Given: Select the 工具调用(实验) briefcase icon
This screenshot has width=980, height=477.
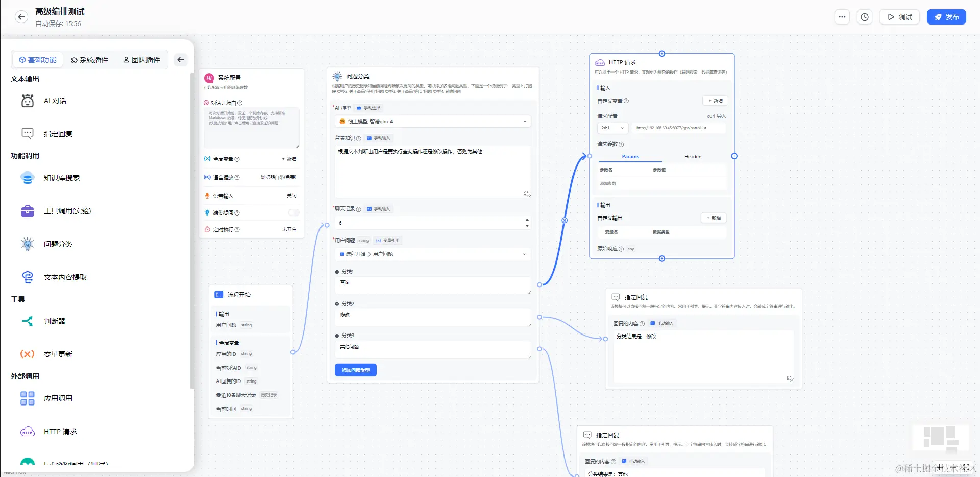Looking at the screenshot, I should (28, 211).
